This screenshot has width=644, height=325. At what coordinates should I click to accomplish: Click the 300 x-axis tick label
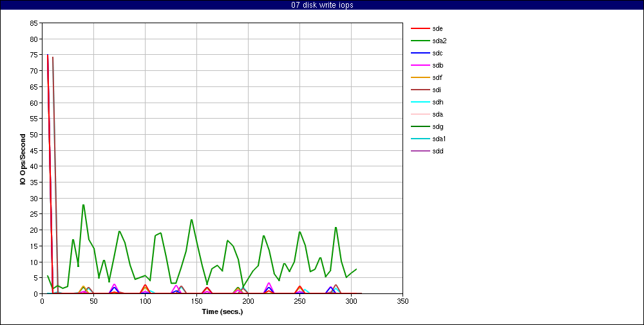tap(351, 301)
